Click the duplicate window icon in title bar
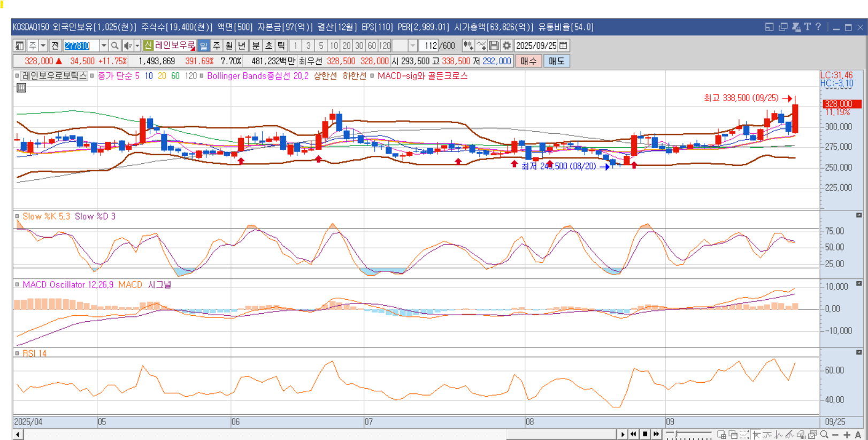868x440 pixels. pyautogui.click(x=783, y=27)
